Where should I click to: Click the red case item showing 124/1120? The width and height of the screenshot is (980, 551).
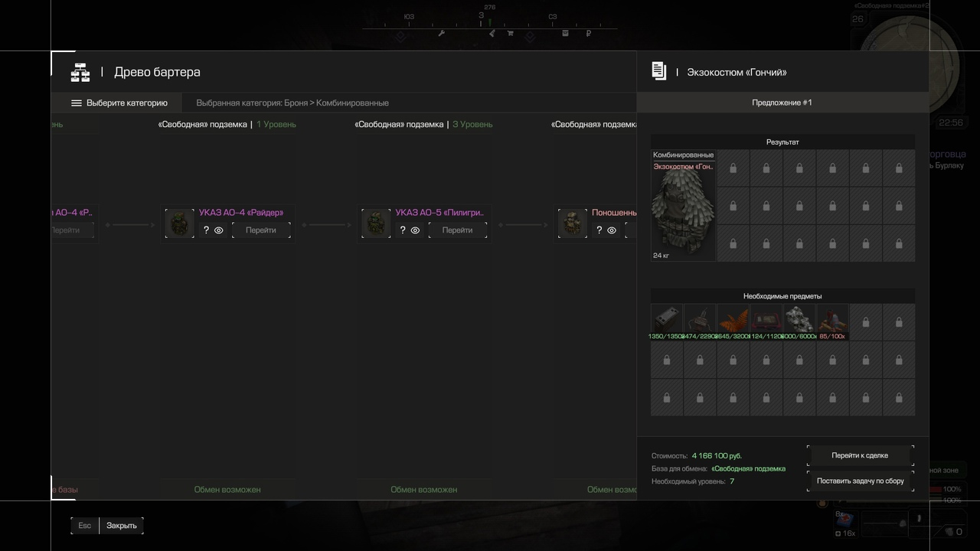[766, 322]
